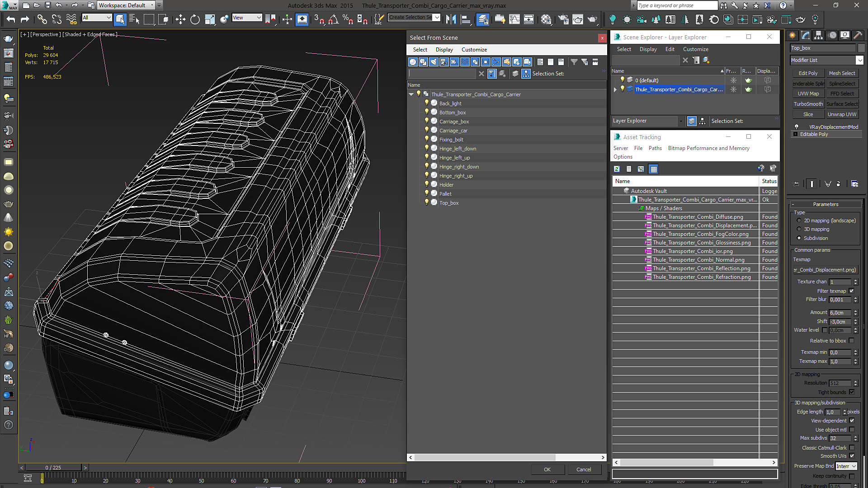Click the Unwrap UVW modifier button

[x=842, y=114]
